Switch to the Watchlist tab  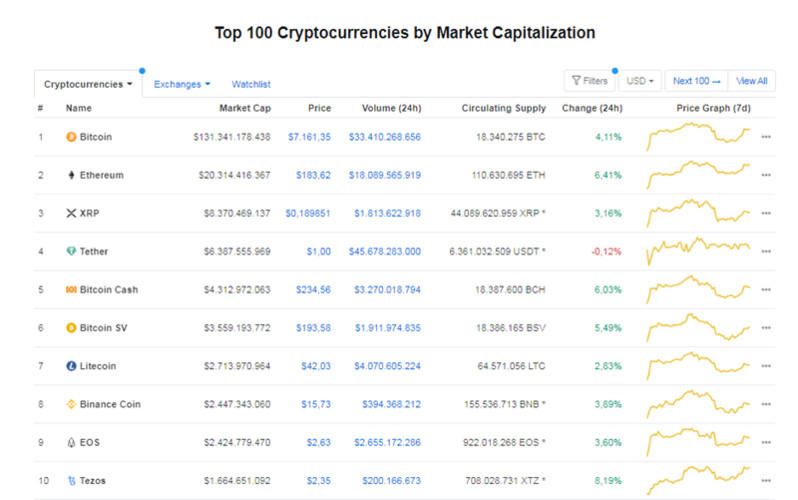(251, 85)
